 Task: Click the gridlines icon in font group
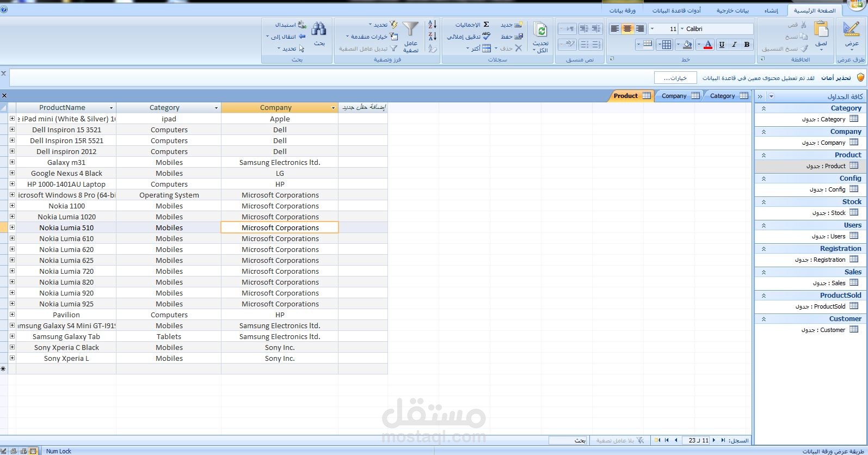pyautogui.click(x=666, y=45)
